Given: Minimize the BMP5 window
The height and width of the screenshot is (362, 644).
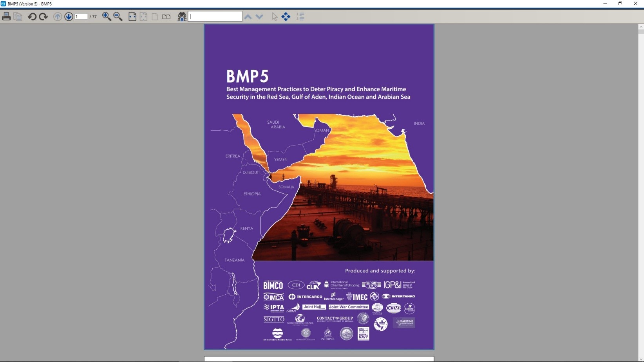Looking at the screenshot, I should click(605, 4).
